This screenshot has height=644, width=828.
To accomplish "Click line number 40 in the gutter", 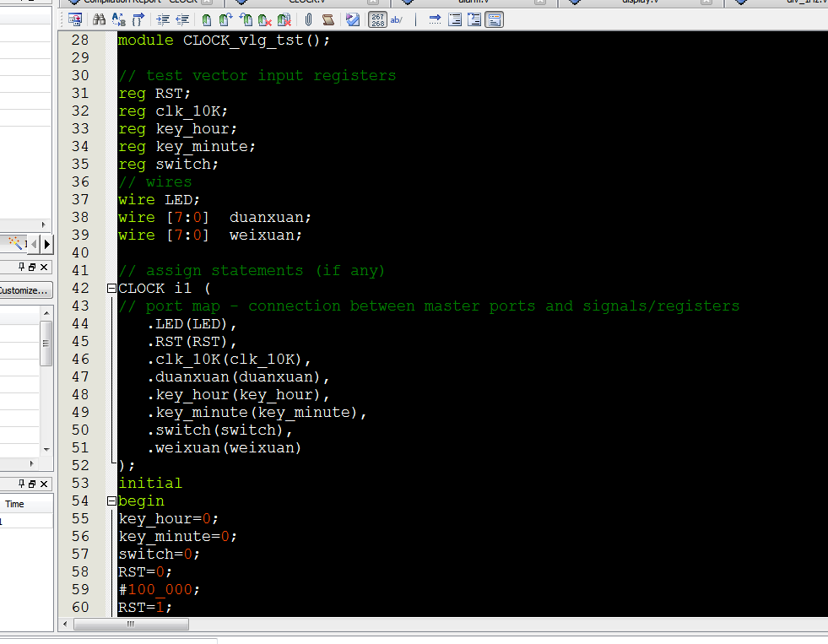I will 80,253.
